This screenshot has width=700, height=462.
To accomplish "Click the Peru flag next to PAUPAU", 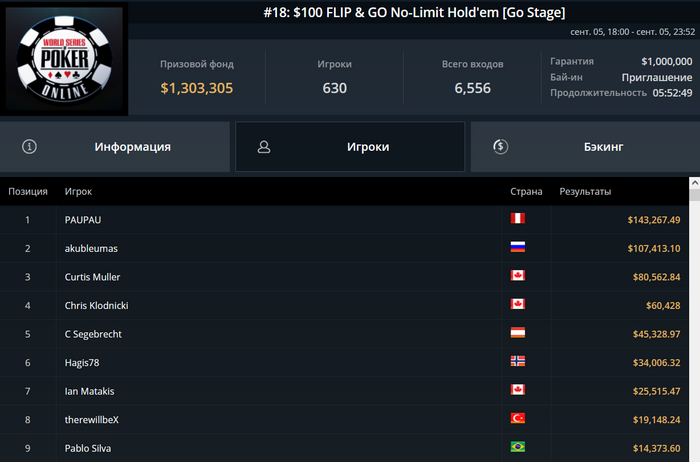I will 517,218.
